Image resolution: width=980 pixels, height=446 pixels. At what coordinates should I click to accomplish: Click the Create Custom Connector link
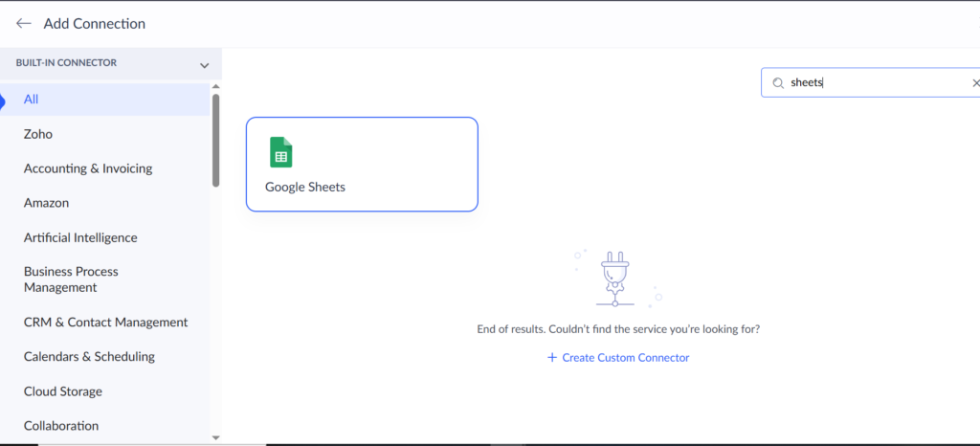pyautogui.click(x=625, y=358)
